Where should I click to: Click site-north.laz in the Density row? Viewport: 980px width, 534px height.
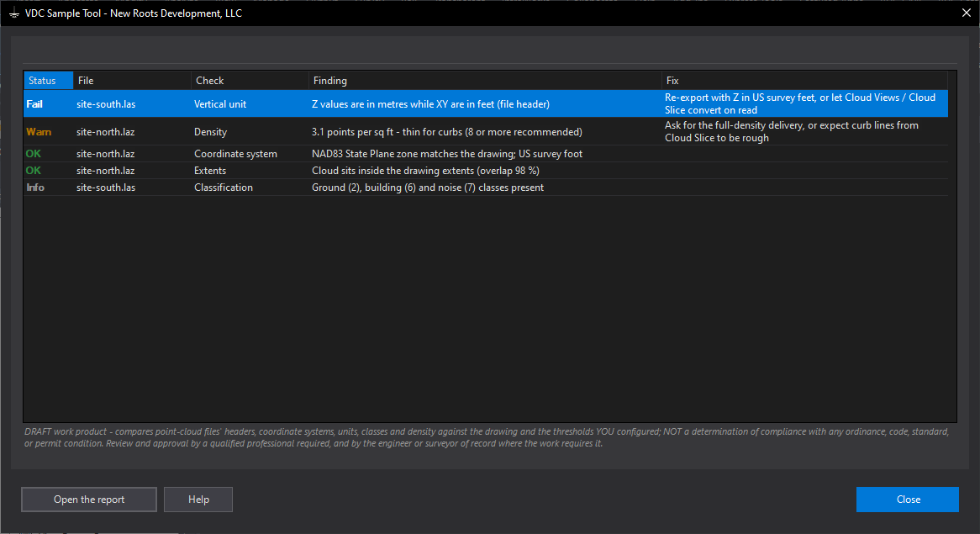pos(106,132)
